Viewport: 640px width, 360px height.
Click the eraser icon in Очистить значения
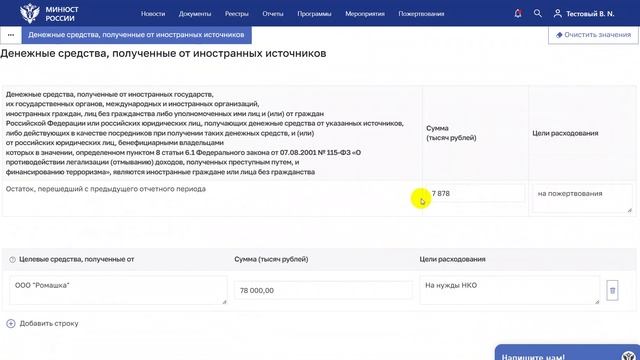pyautogui.click(x=559, y=35)
